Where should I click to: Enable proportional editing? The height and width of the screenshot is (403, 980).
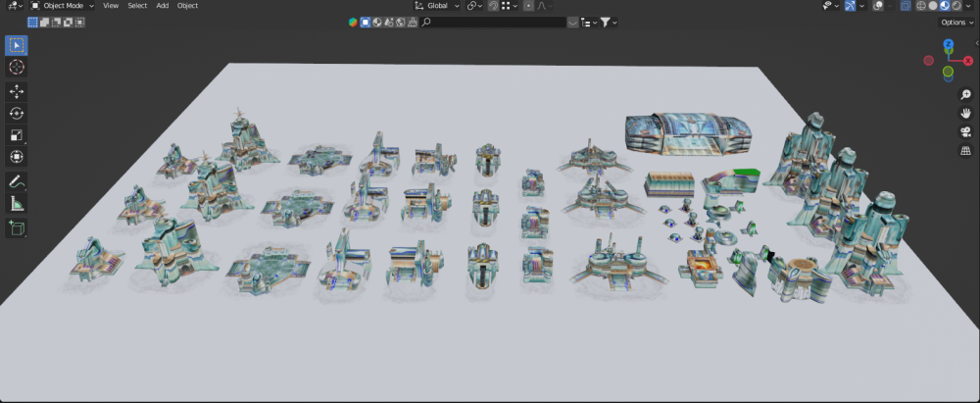pos(529,6)
